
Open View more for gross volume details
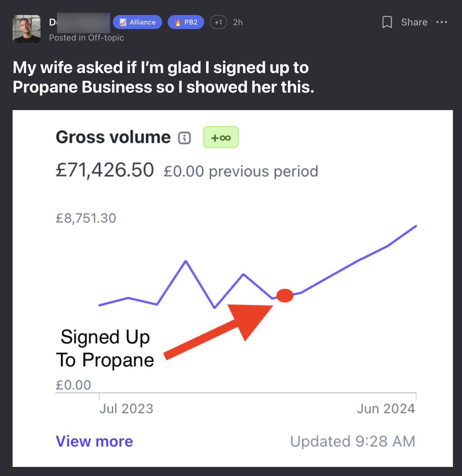94,441
